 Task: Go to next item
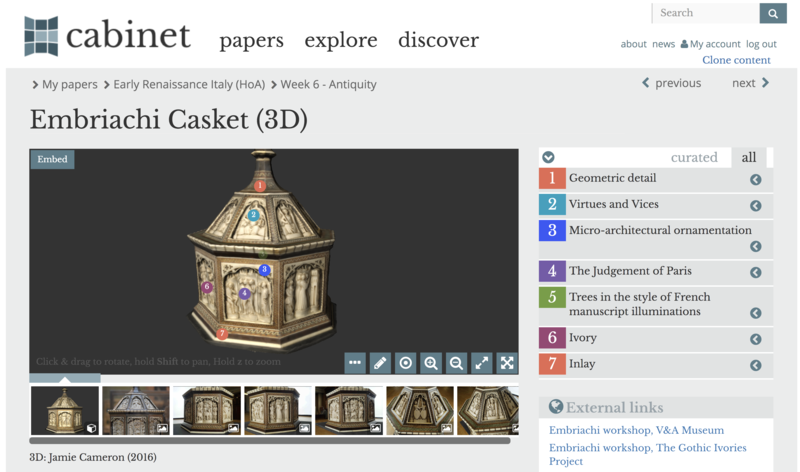coord(750,83)
